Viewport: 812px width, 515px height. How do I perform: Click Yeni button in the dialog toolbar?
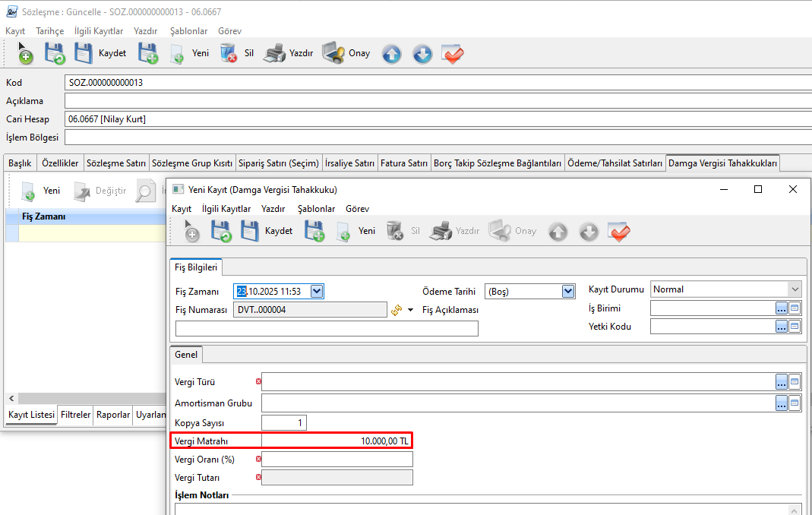coord(357,231)
